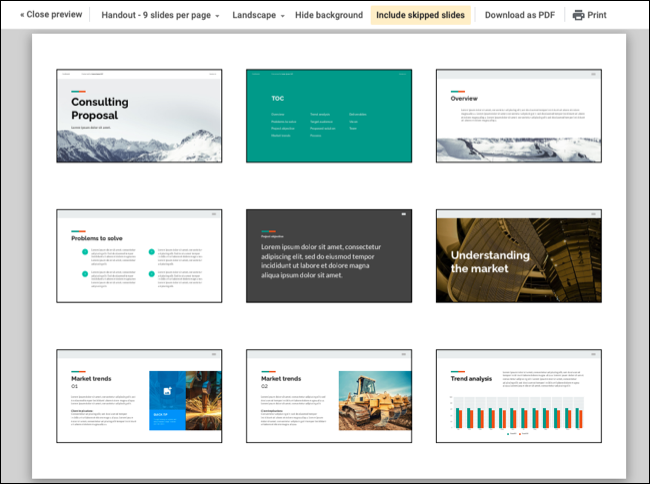Close the print preview

[51, 15]
